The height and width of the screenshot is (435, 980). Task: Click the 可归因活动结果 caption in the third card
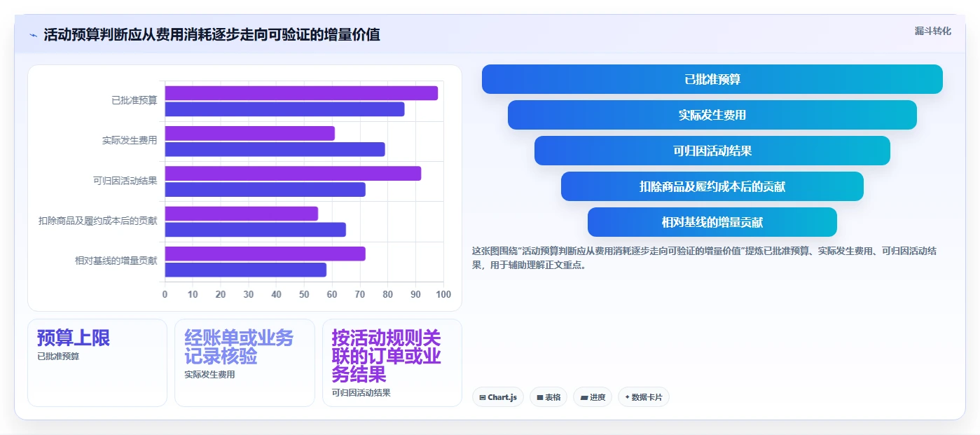(x=361, y=392)
